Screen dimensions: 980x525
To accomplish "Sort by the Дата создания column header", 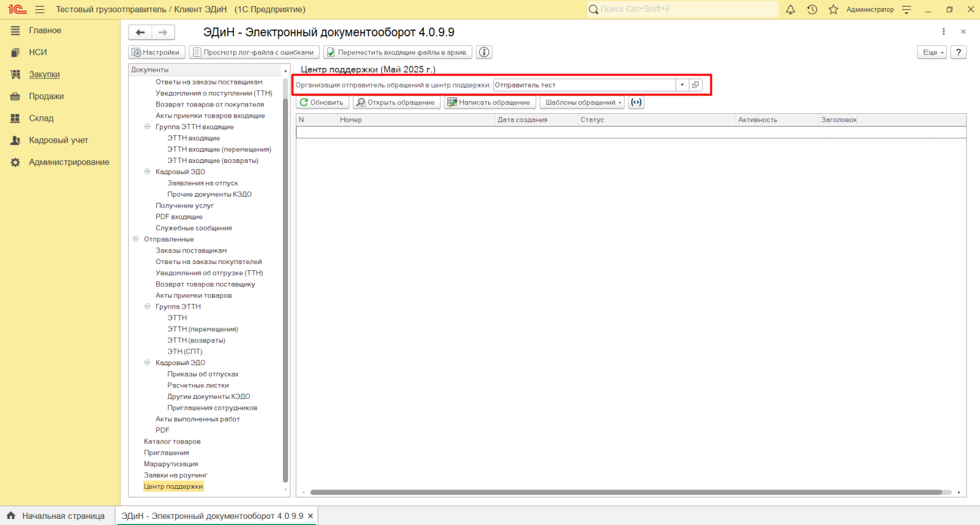I will tap(536, 119).
